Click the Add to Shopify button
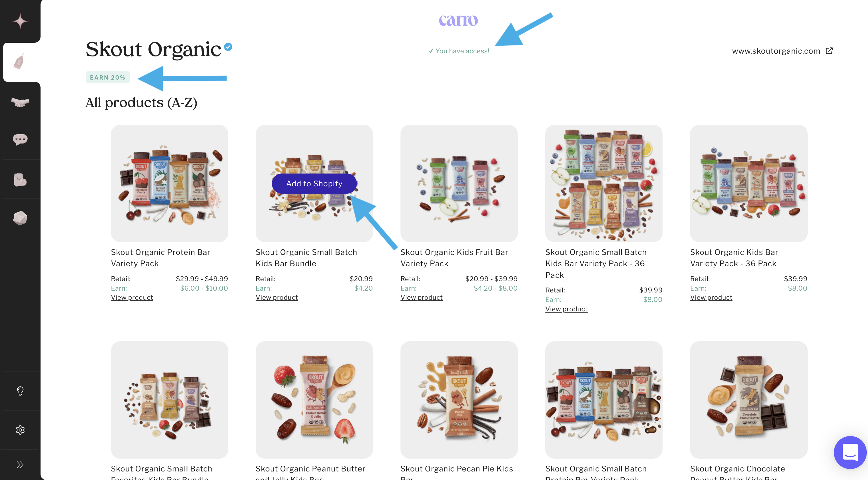The width and height of the screenshot is (868, 480). (x=314, y=183)
